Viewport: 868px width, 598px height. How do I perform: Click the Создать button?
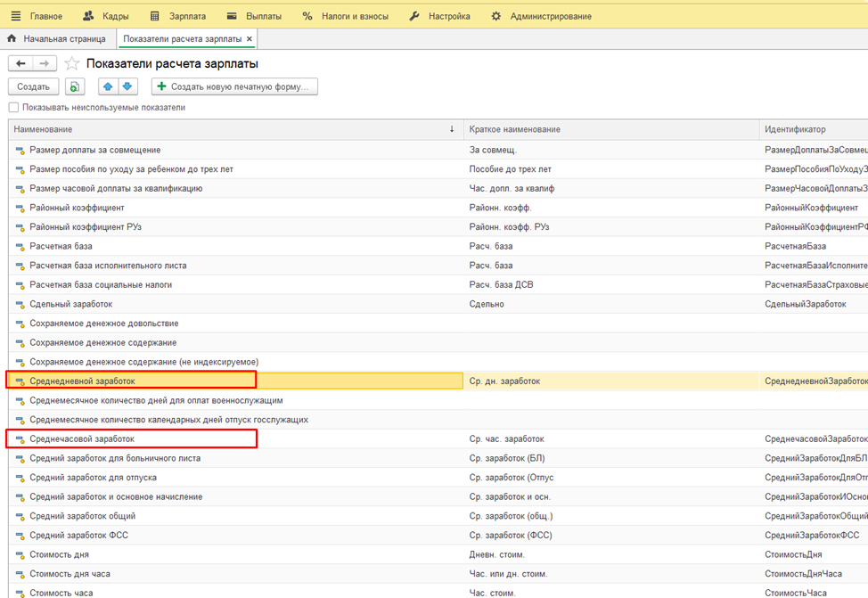[x=33, y=86]
